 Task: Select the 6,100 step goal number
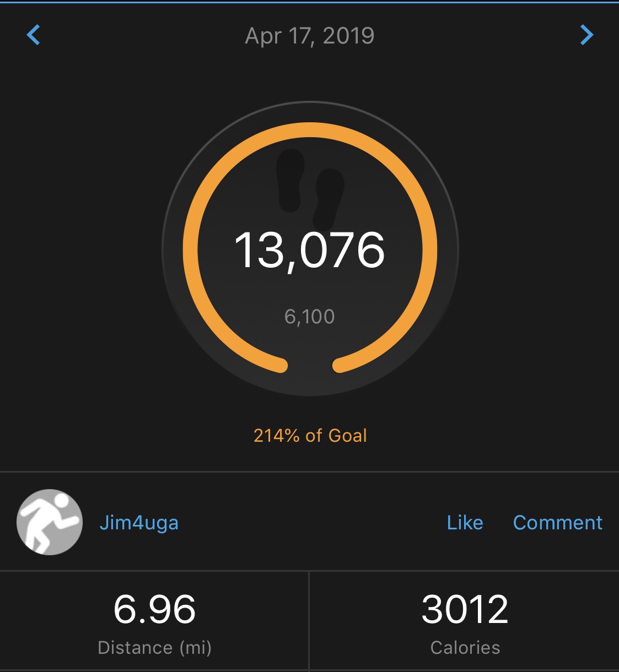tap(310, 317)
